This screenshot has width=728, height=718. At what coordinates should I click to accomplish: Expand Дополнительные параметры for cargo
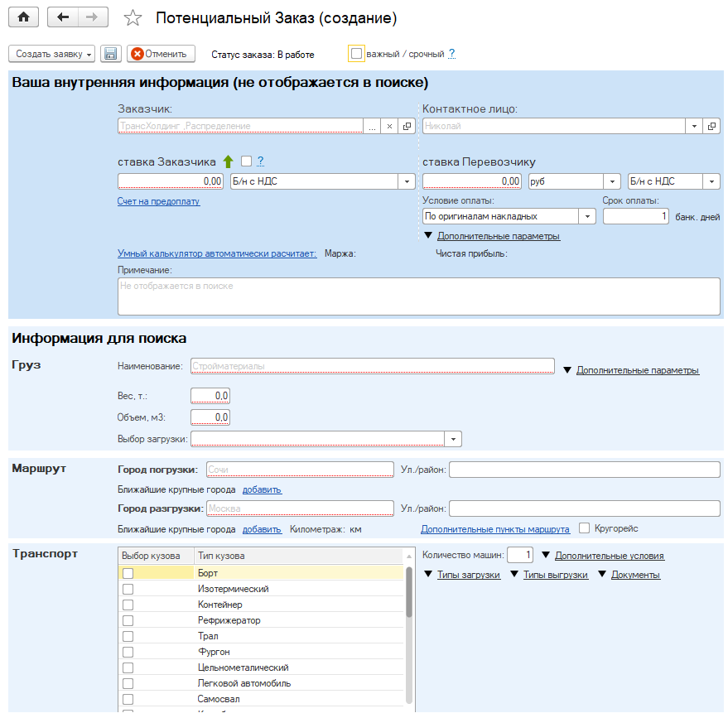coord(638,370)
